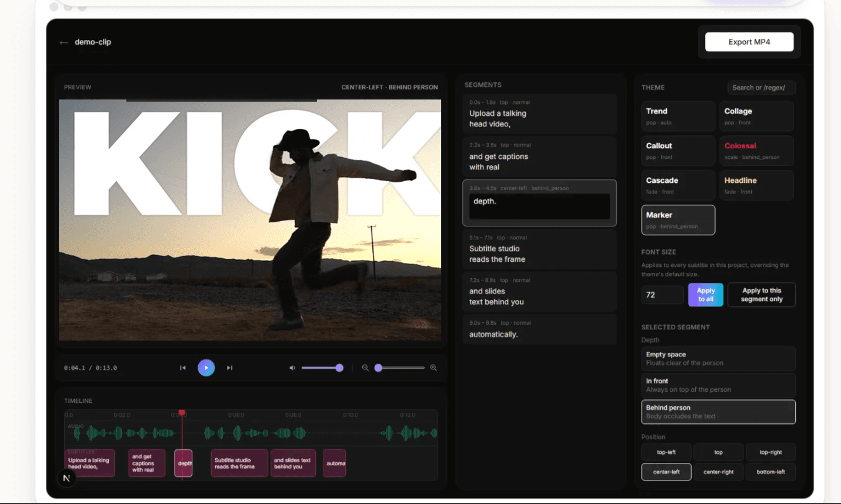The image size is (841, 504).
Task: Select timeline clip 'Upload a talking head video,'
Action: pyautogui.click(x=89, y=463)
